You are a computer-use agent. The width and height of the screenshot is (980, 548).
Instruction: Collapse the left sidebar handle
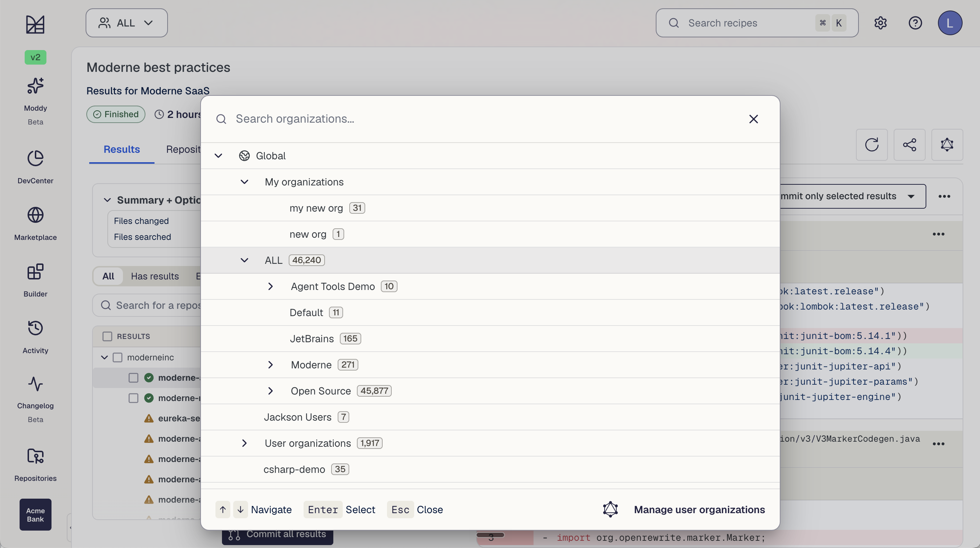coord(70,527)
